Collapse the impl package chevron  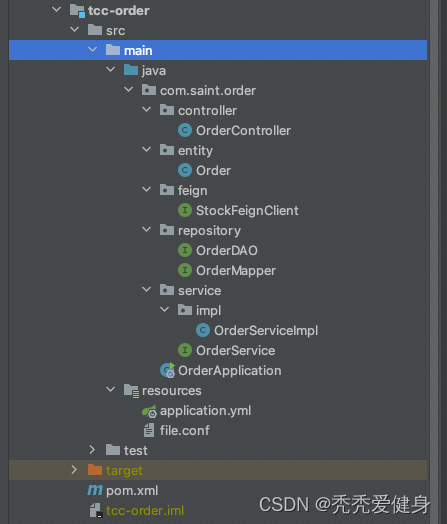click(x=164, y=309)
